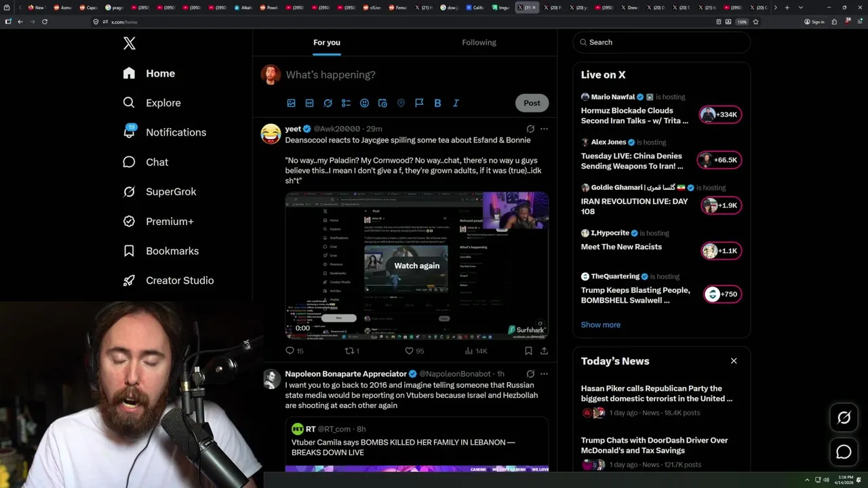868x488 pixels.
Task: Join TheQuartering live space +750
Action: coord(722,294)
